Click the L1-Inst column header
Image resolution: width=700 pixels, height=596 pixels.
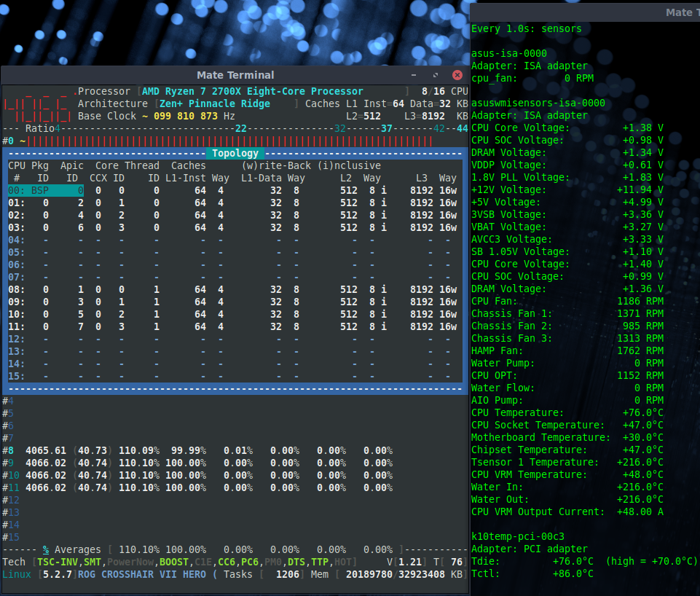tap(185, 178)
